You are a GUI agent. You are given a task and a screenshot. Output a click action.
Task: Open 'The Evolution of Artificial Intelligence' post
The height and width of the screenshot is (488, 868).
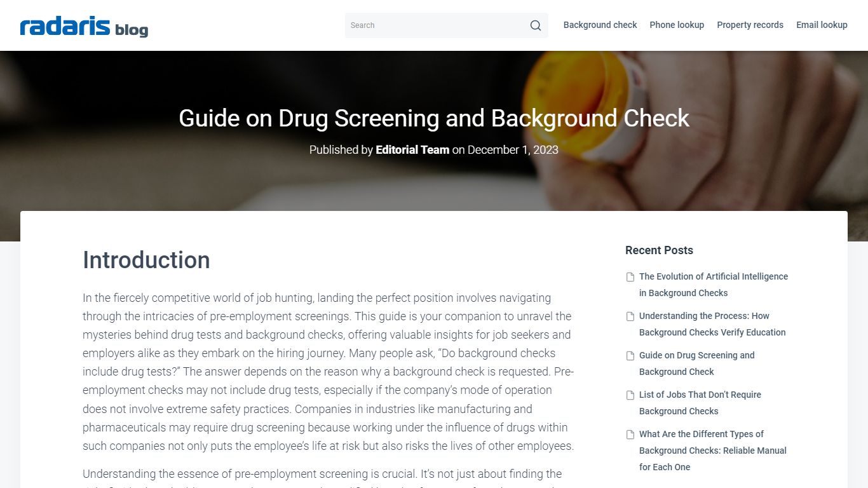tap(714, 285)
